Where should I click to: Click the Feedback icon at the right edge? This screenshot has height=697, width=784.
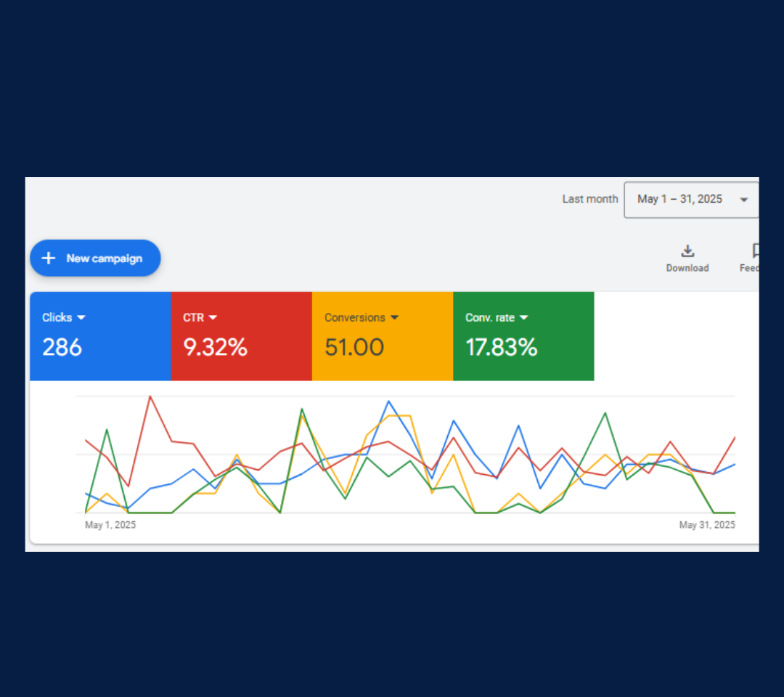pyautogui.click(x=755, y=250)
